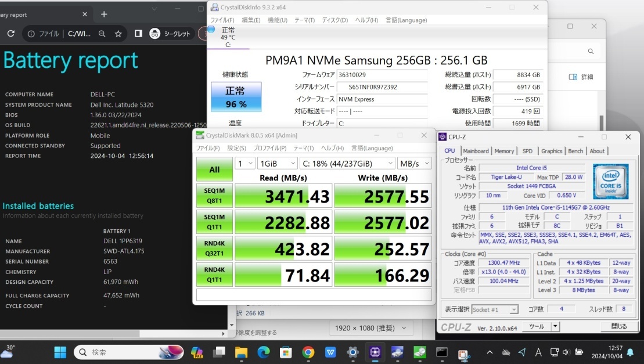Change the MB/s unit dropdown
644x364 pixels.
coord(415,164)
